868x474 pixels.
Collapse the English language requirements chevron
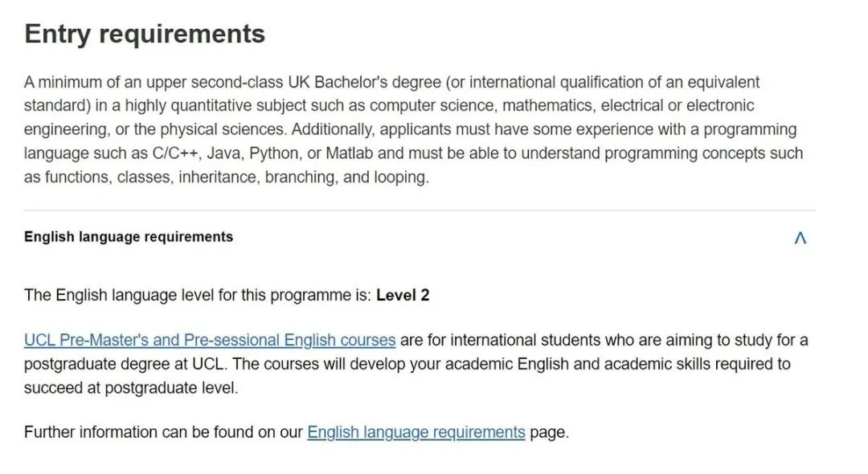pos(800,238)
